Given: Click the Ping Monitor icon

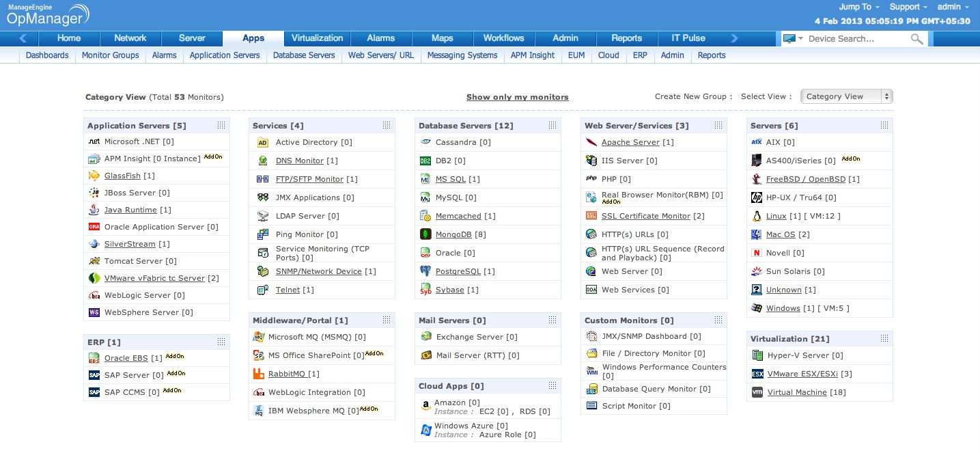Looking at the screenshot, I should pos(263,234).
